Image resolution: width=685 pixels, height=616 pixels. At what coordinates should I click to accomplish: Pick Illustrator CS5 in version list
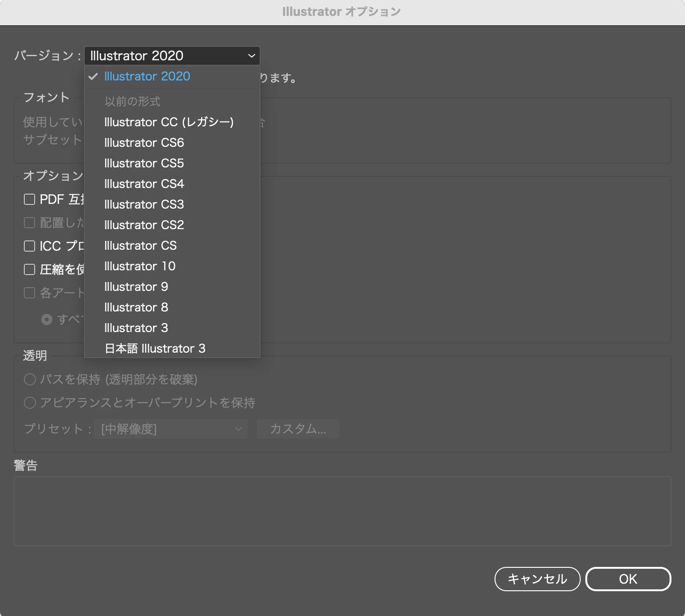pyautogui.click(x=172, y=163)
